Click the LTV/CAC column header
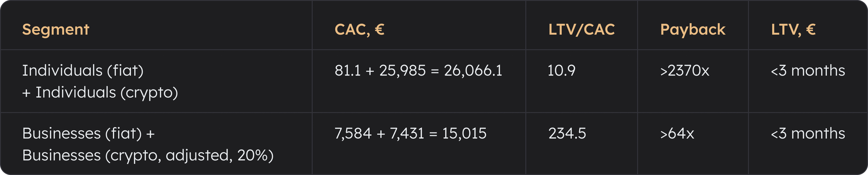The width and height of the screenshot is (868, 175). click(x=581, y=30)
